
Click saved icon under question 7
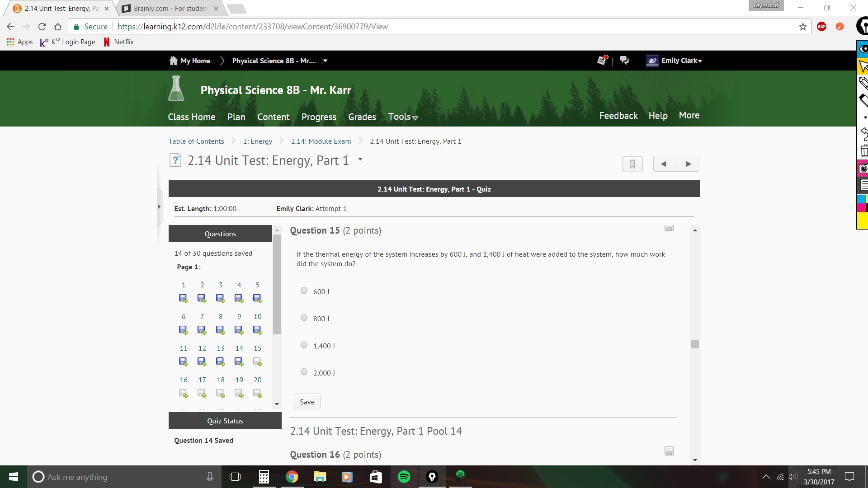[x=202, y=330]
